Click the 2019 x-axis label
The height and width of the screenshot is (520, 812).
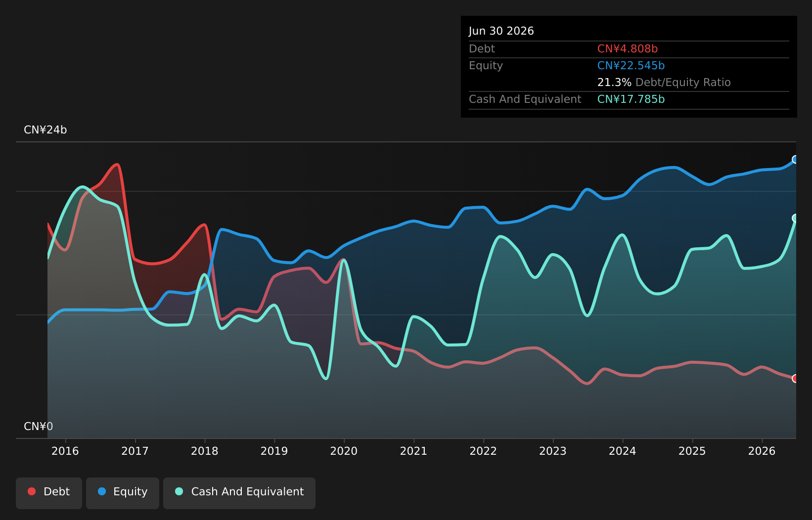point(274,451)
